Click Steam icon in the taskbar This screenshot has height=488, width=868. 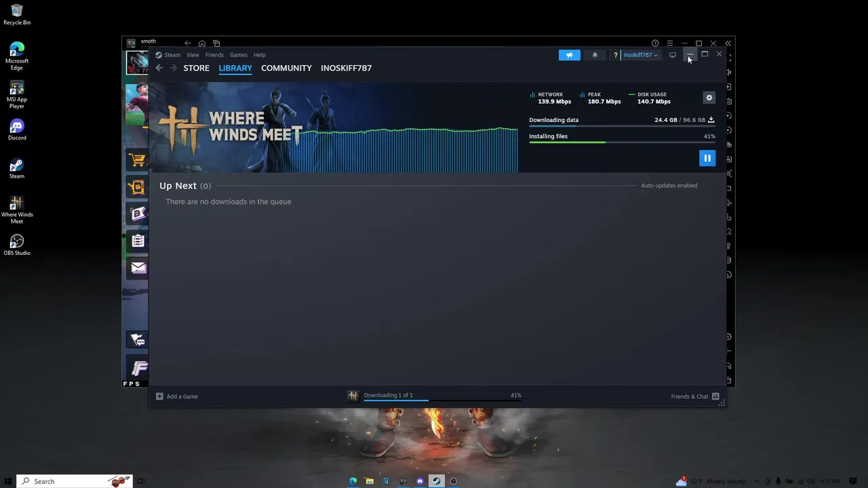[437, 481]
